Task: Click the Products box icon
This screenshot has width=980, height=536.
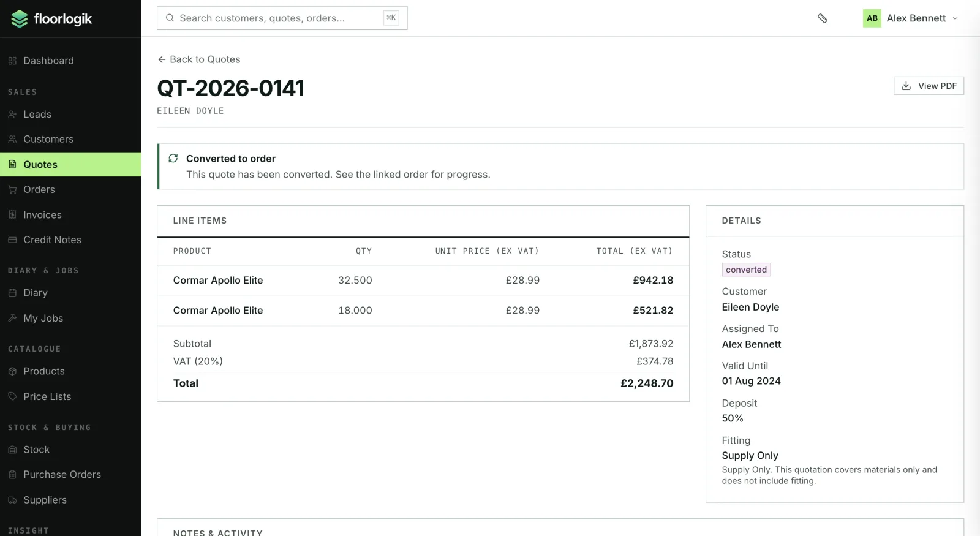Action: 12,371
